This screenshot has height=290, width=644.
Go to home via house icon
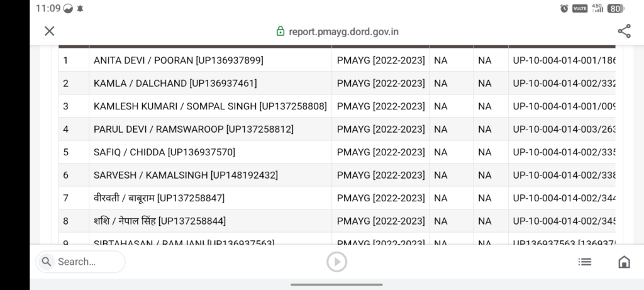[x=624, y=262]
